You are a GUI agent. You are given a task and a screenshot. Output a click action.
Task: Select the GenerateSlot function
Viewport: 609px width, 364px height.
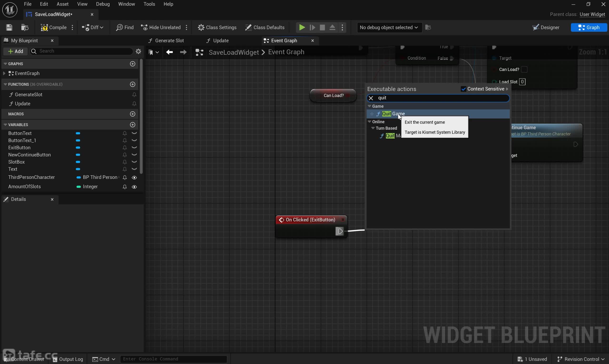pyautogui.click(x=29, y=95)
